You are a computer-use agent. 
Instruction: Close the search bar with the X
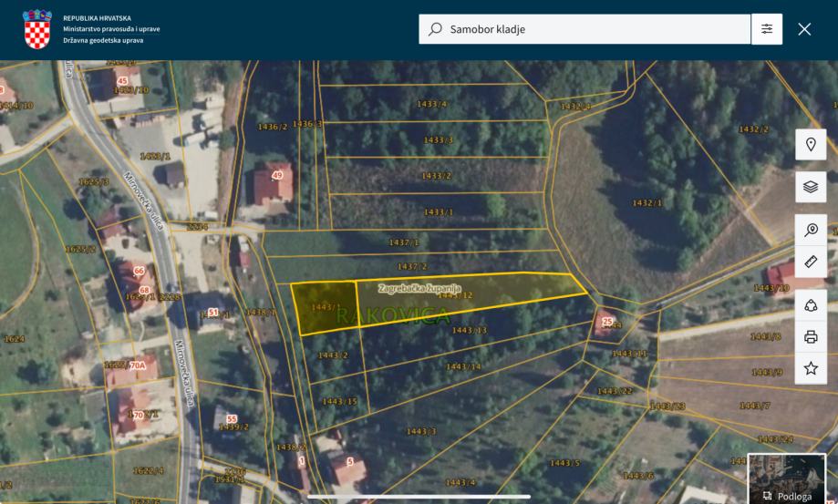point(804,29)
